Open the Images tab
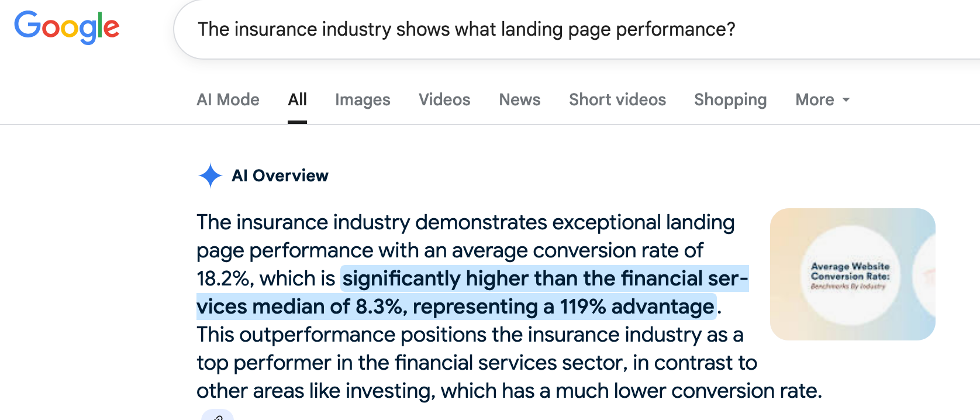The image size is (980, 420). point(363,99)
